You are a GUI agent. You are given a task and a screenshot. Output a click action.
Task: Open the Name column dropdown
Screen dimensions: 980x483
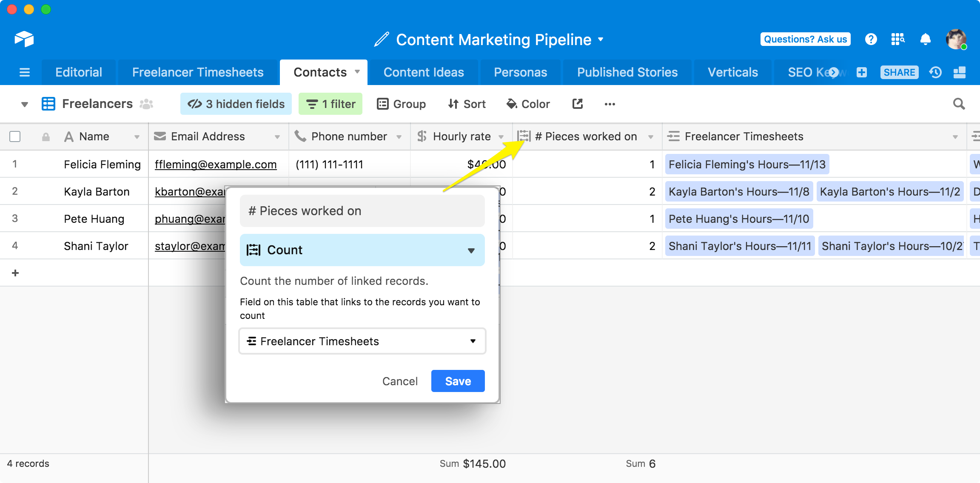tap(137, 137)
